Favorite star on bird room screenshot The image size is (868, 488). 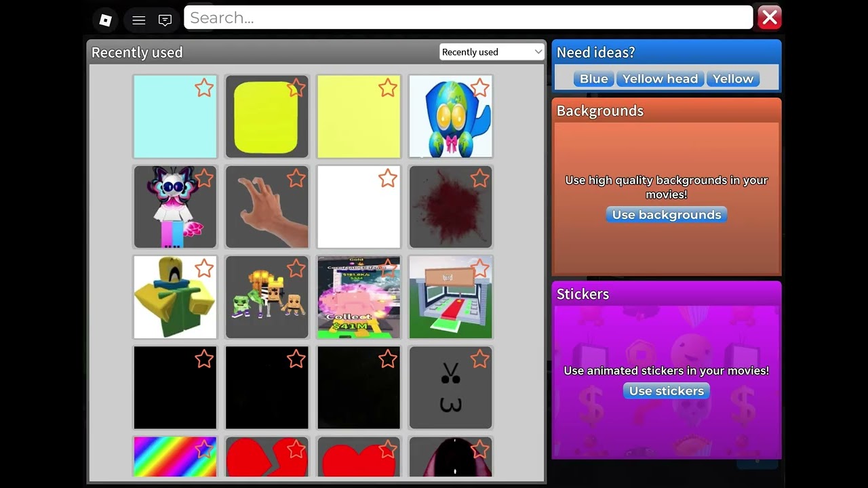point(479,268)
